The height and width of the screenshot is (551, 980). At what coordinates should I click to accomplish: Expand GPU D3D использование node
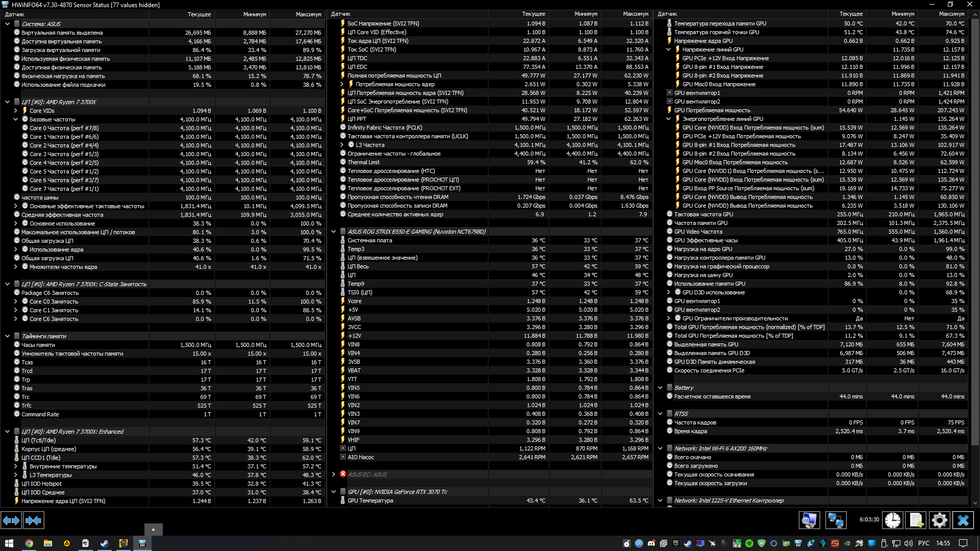click(669, 292)
